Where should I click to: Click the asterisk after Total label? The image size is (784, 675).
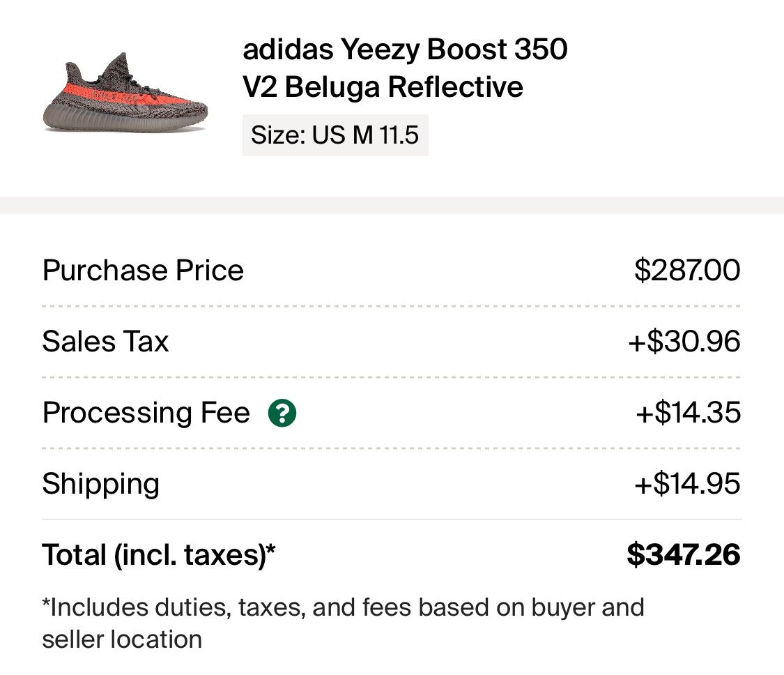[x=271, y=548]
